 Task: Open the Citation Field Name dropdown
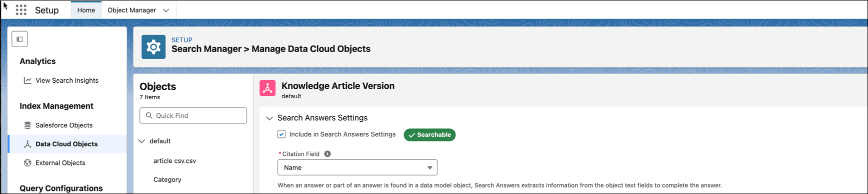357,167
